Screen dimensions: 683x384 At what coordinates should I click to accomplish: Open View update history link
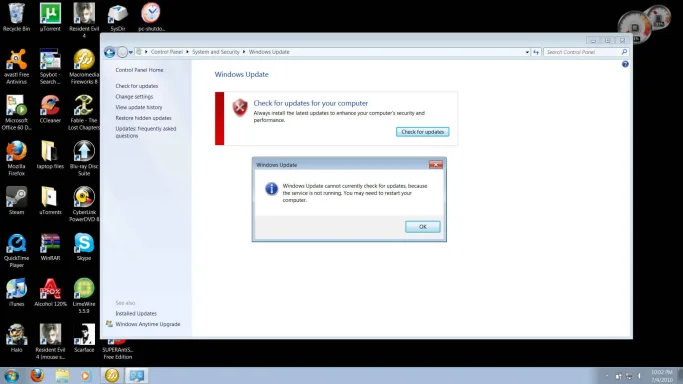139,107
